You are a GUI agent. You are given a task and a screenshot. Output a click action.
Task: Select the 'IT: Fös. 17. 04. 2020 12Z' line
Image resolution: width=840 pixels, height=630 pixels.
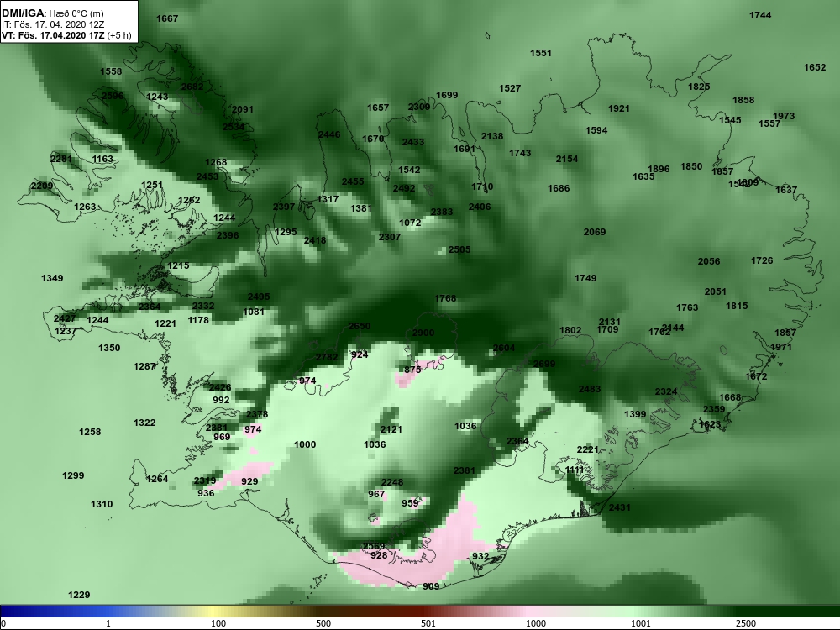click(52, 24)
